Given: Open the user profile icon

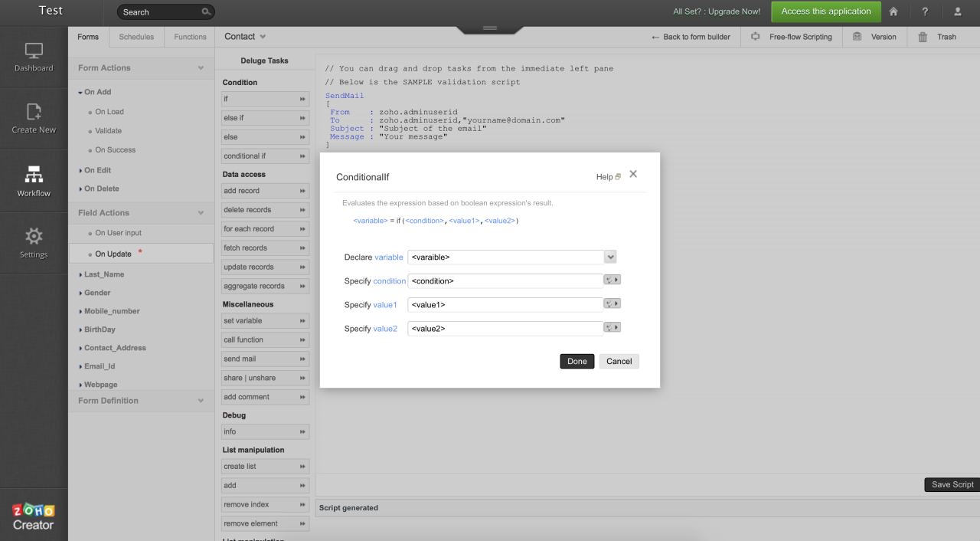Looking at the screenshot, I should pyautogui.click(x=957, y=11).
